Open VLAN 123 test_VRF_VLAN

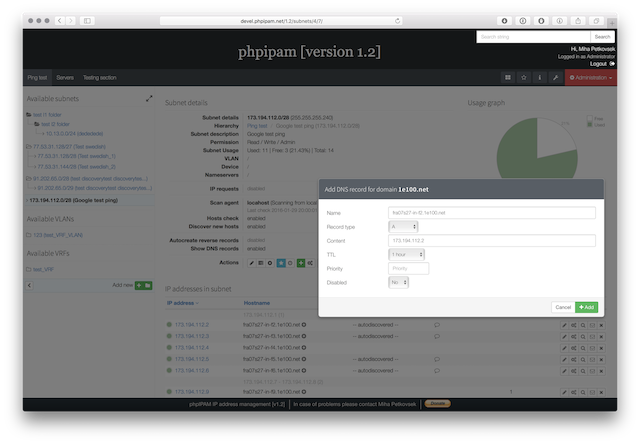pos(58,235)
